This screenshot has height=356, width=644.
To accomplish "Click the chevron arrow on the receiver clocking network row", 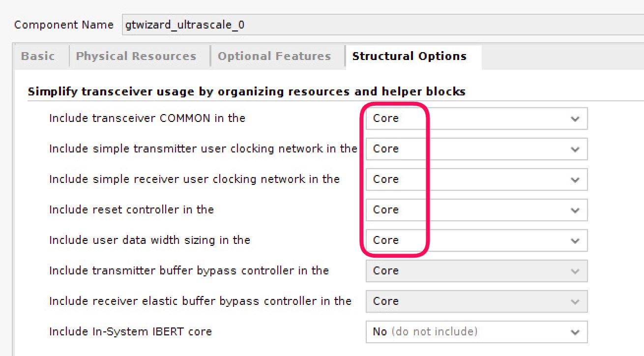I will tap(575, 180).
